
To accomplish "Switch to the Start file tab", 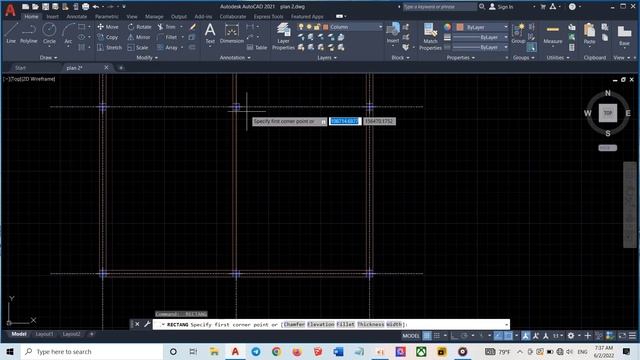I will [20, 68].
